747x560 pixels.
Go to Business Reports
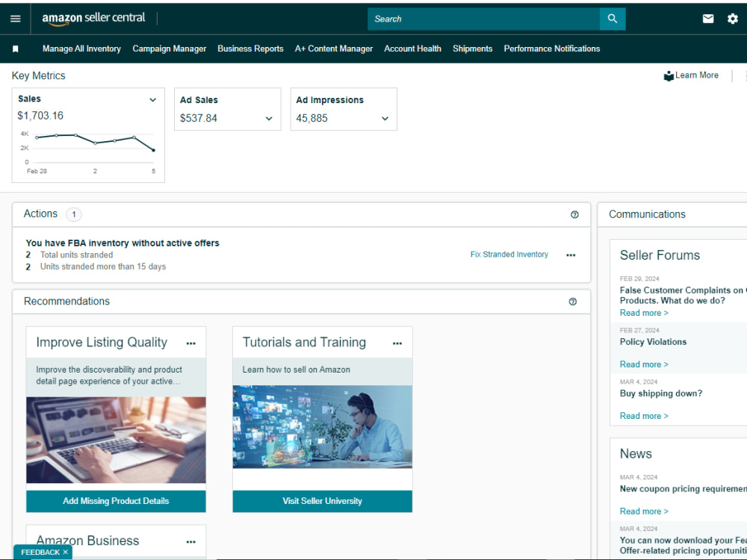coord(250,49)
